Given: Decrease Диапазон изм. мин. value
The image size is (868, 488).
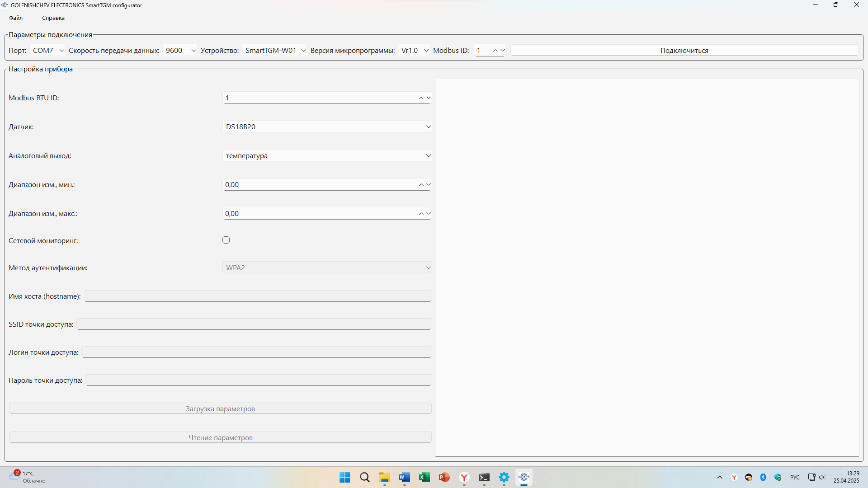Looking at the screenshot, I should tap(429, 184).
